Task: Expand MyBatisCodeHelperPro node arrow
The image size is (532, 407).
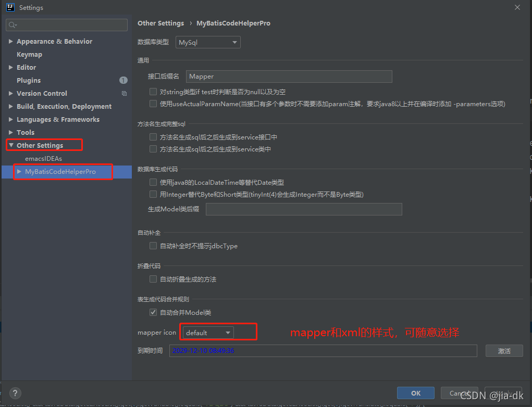Action: (x=19, y=171)
